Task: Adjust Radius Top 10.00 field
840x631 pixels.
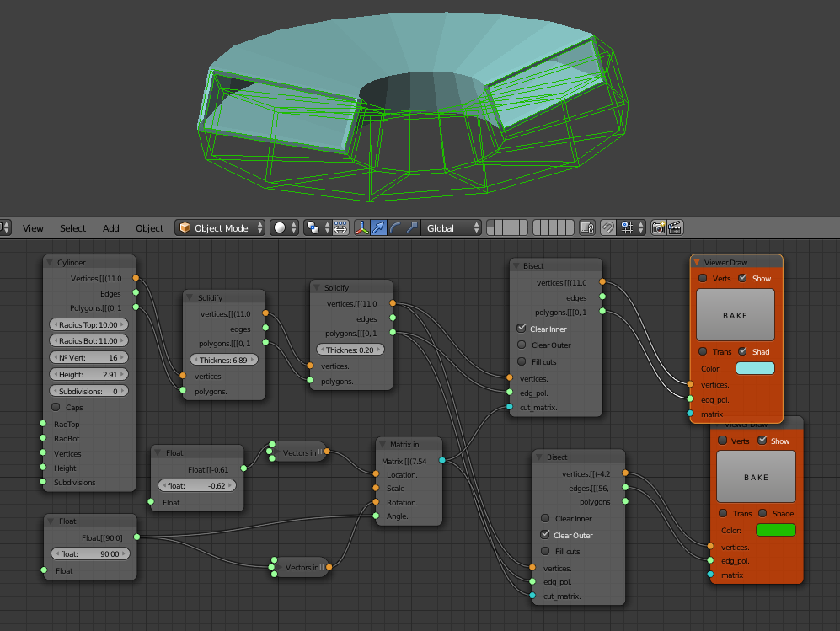Action: click(88, 324)
